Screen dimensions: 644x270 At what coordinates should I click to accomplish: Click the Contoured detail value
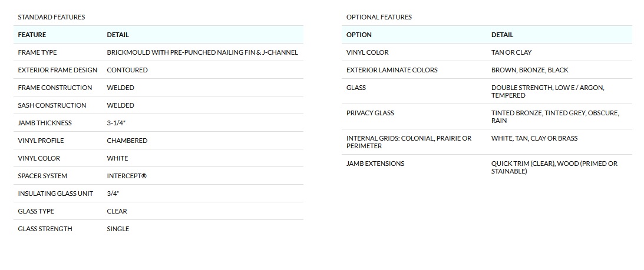click(127, 70)
